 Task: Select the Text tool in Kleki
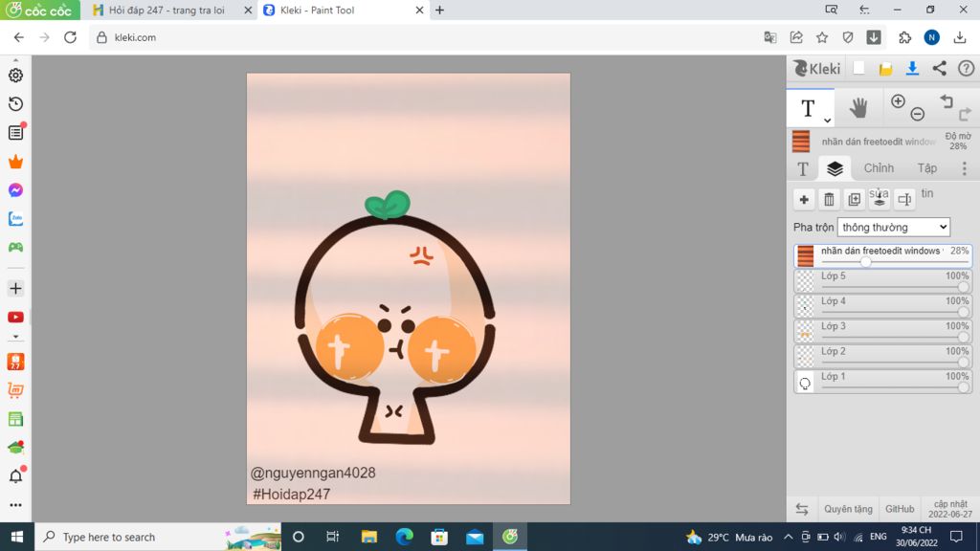click(808, 108)
